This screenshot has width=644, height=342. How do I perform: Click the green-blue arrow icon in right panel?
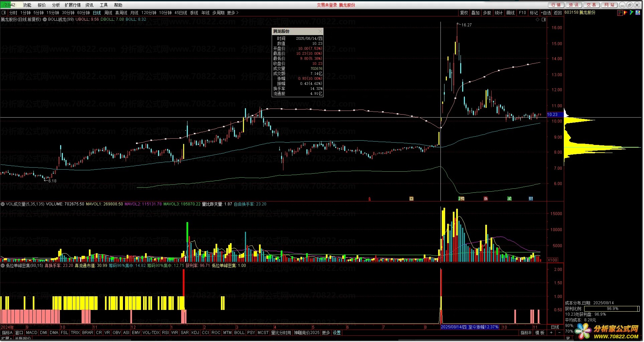click(x=631, y=13)
